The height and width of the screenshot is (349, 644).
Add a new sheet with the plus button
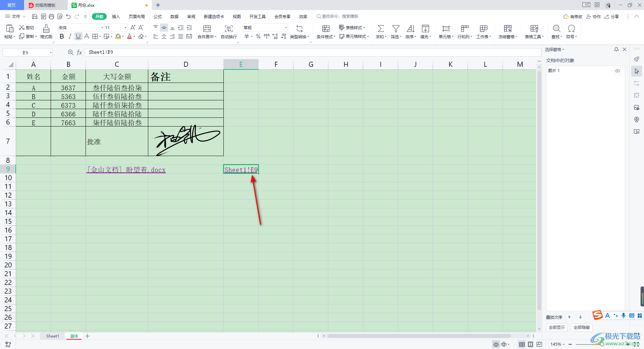[88, 336]
